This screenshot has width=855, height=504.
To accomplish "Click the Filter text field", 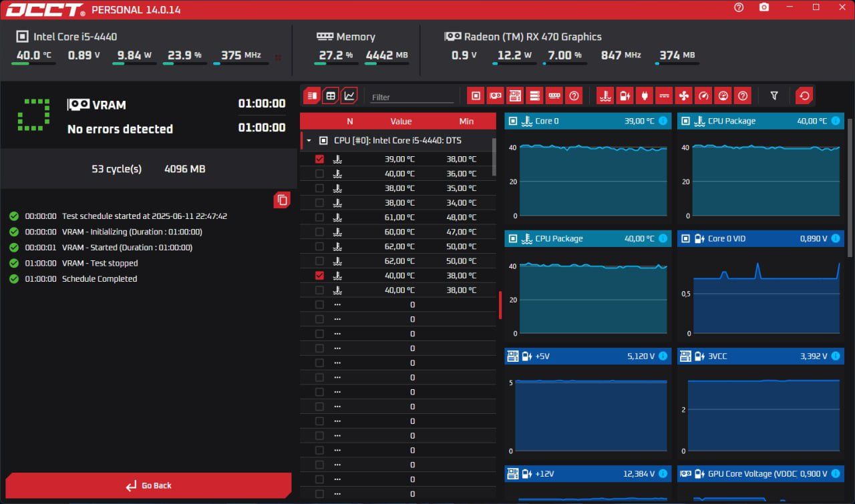I will click(x=412, y=97).
